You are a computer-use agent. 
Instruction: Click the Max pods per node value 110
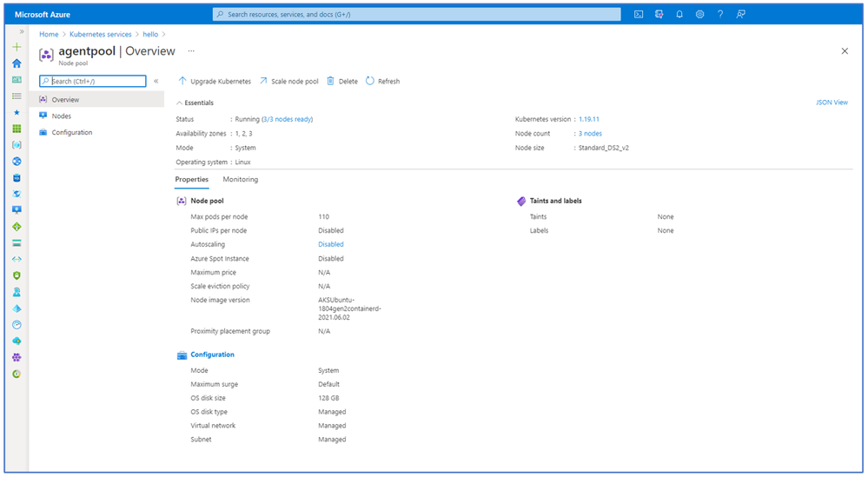coord(323,217)
